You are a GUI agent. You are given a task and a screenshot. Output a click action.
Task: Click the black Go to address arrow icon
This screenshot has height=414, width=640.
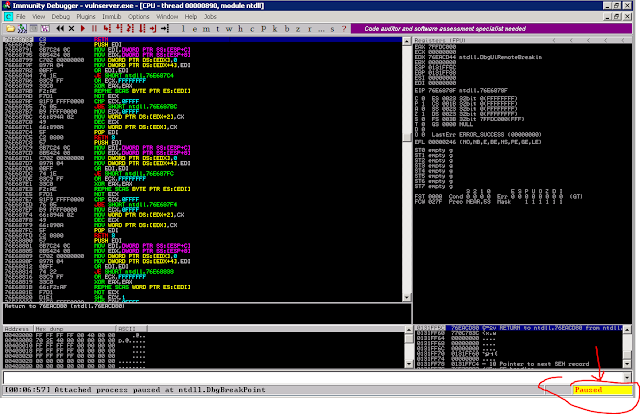tap(164, 29)
